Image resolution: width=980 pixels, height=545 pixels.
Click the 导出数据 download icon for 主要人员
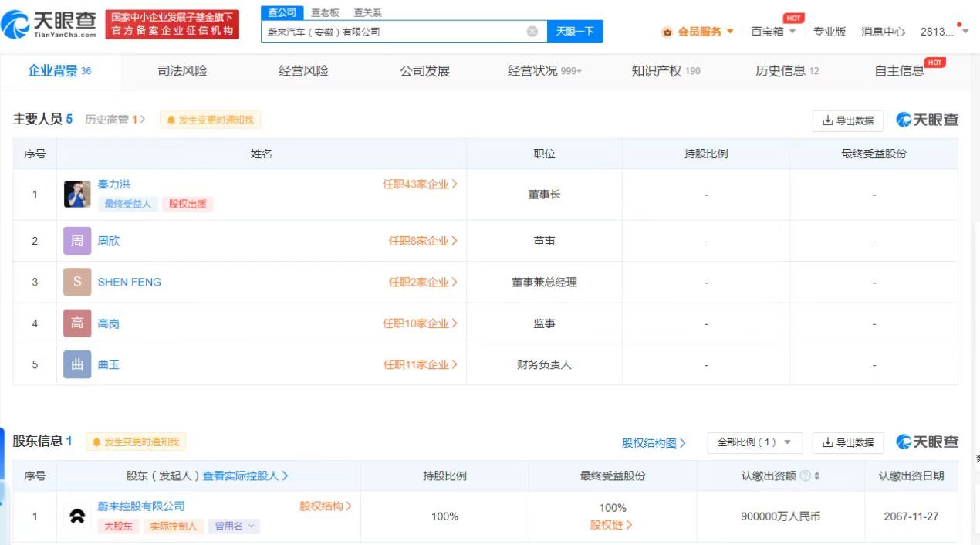[x=828, y=120]
